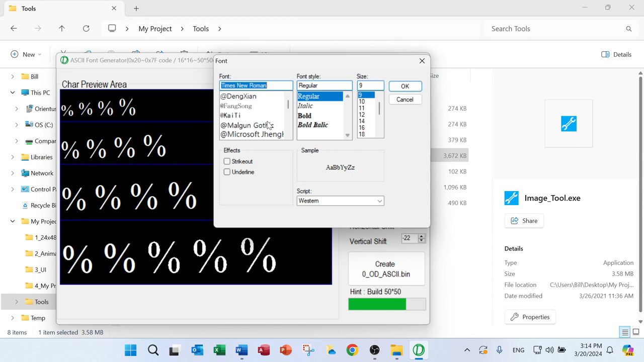The image size is (644, 362).
Task: Open PowerPoint from the taskbar
Action: tap(286, 350)
